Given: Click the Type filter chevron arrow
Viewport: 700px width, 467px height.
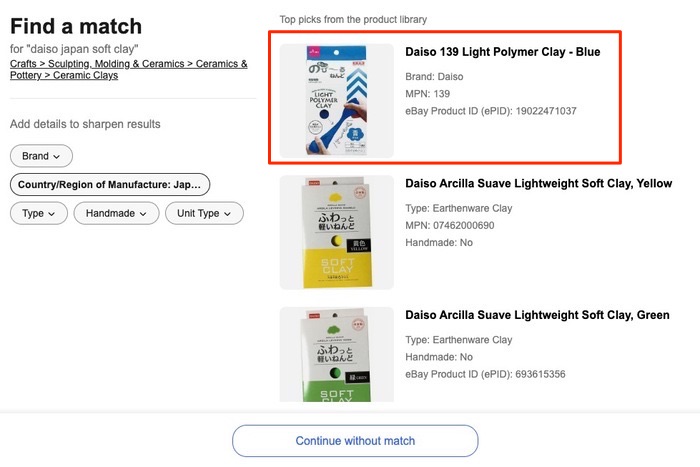Looking at the screenshot, I should coord(52,214).
